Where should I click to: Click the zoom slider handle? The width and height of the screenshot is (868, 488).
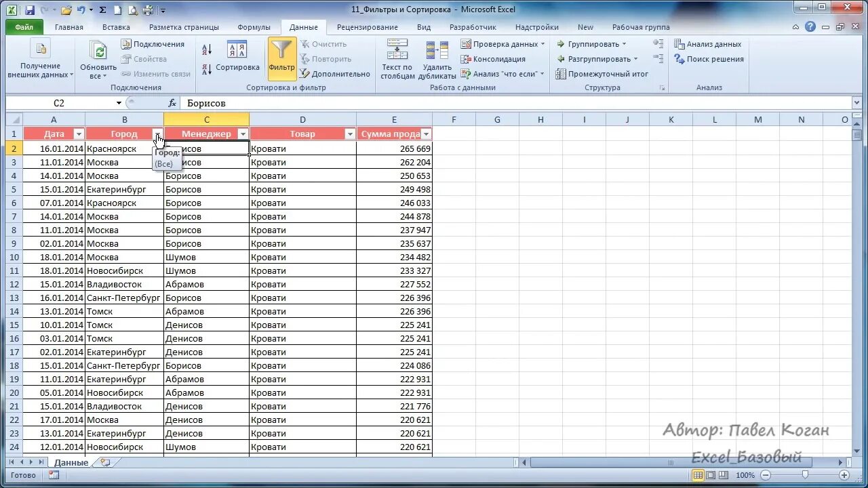[x=804, y=475]
